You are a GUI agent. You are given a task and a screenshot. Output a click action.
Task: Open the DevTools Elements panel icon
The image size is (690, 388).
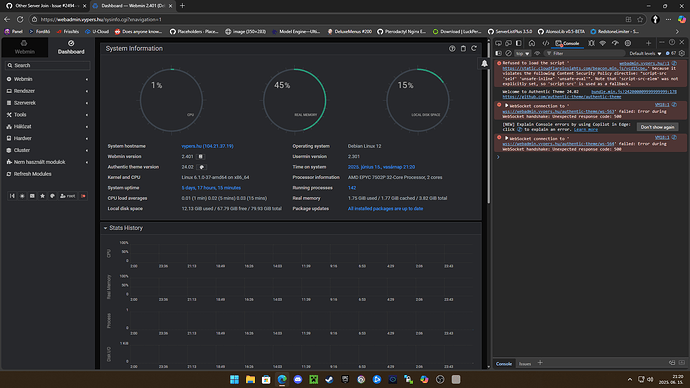[546, 43]
